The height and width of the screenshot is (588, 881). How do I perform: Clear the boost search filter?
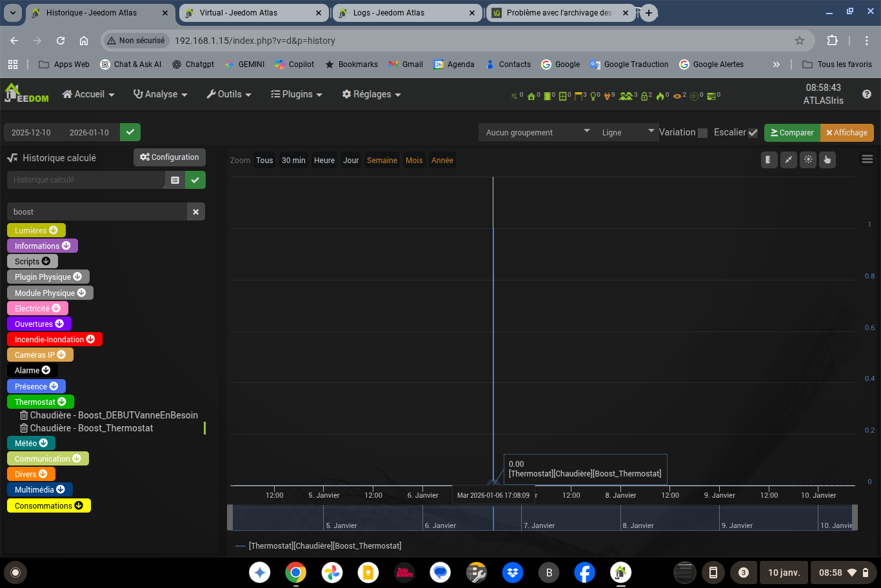(x=195, y=211)
